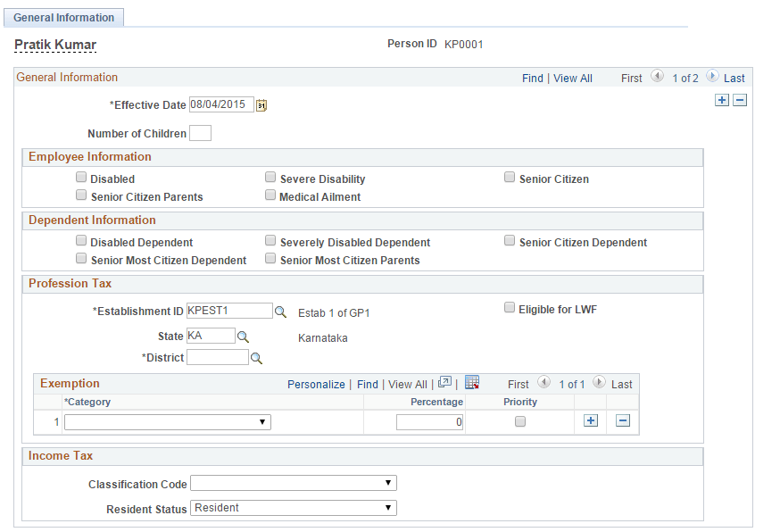
Task: Click the next page arrow for General Information
Action: pyautogui.click(x=712, y=78)
